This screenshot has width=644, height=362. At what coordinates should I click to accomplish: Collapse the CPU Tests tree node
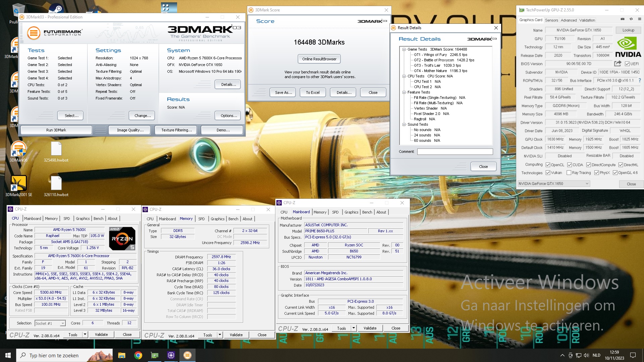(x=404, y=76)
